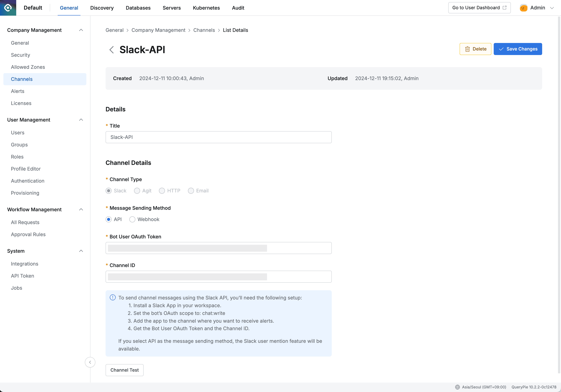Switch to the Discovery tab

coord(102,8)
